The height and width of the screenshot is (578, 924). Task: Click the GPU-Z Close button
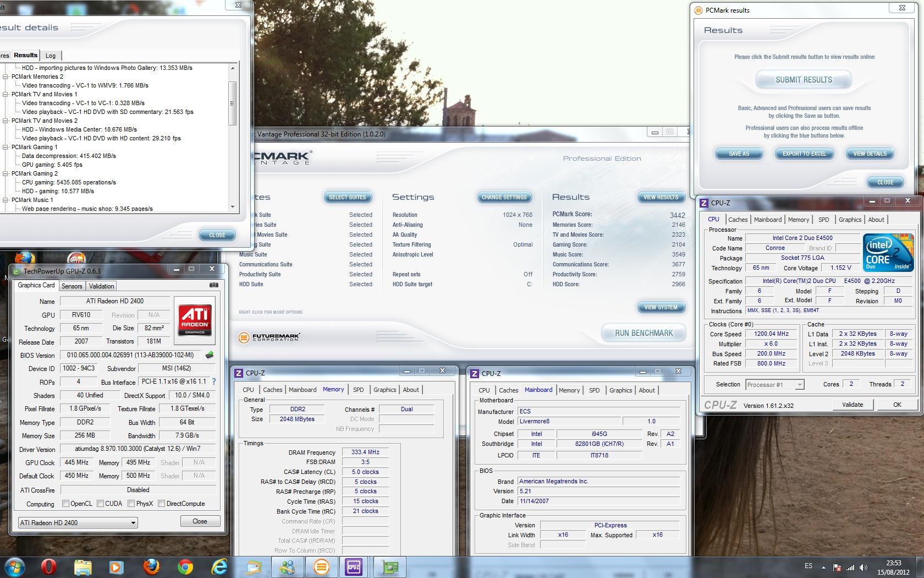(x=200, y=521)
